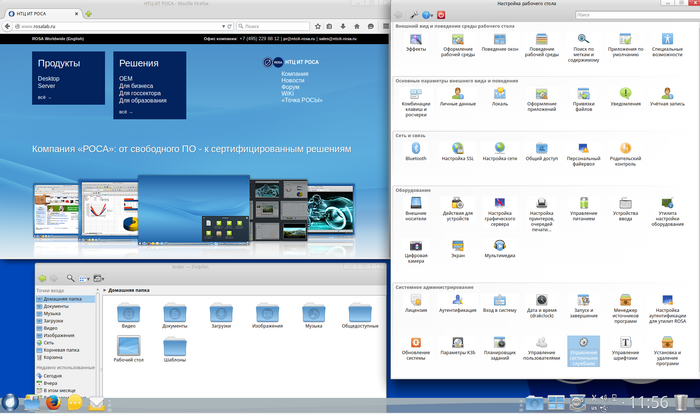
Task: Click the Новости link on ROSA page
Action: pyautogui.click(x=294, y=81)
